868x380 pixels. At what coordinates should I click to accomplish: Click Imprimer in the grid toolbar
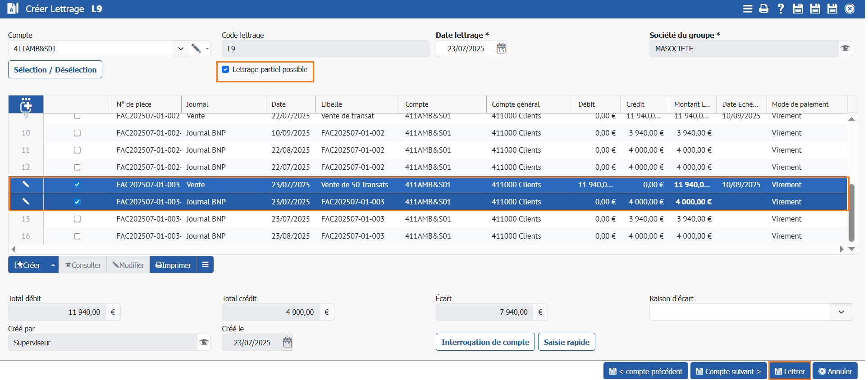173,265
